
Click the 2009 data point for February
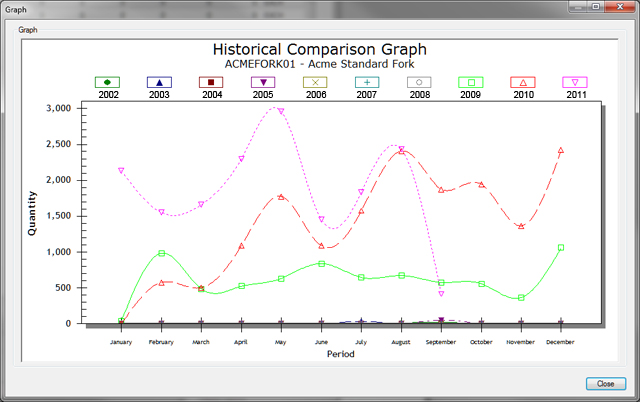pos(162,253)
